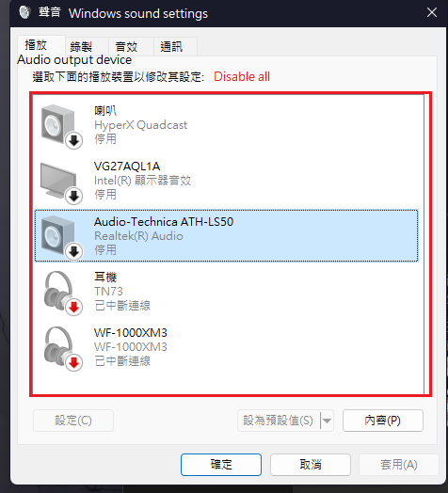Click the WF-1000XM3 headphones icon
Viewport: 448px width, 493px height.
[62, 348]
